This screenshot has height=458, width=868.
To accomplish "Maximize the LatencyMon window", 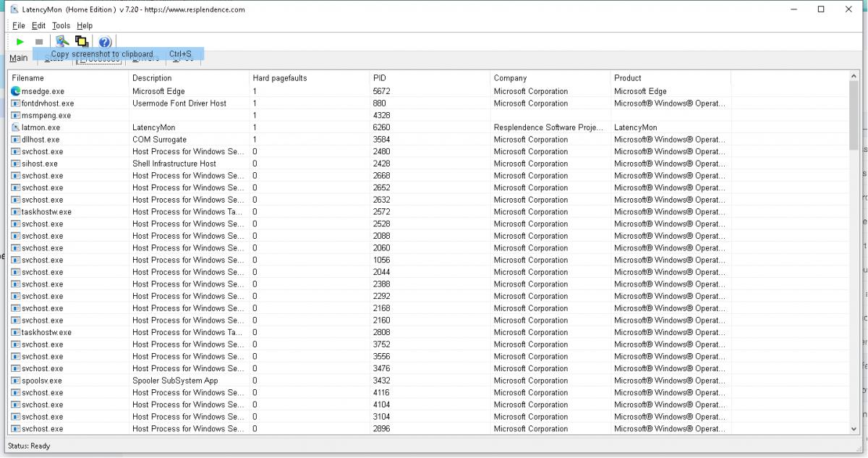I will tap(821, 9).
